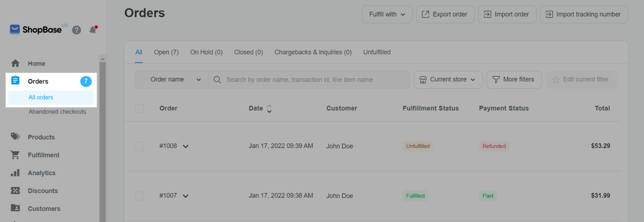Sort orders by Date column arrows
This screenshot has height=222, width=644.
pyautogui.click(x=269, y=108)
